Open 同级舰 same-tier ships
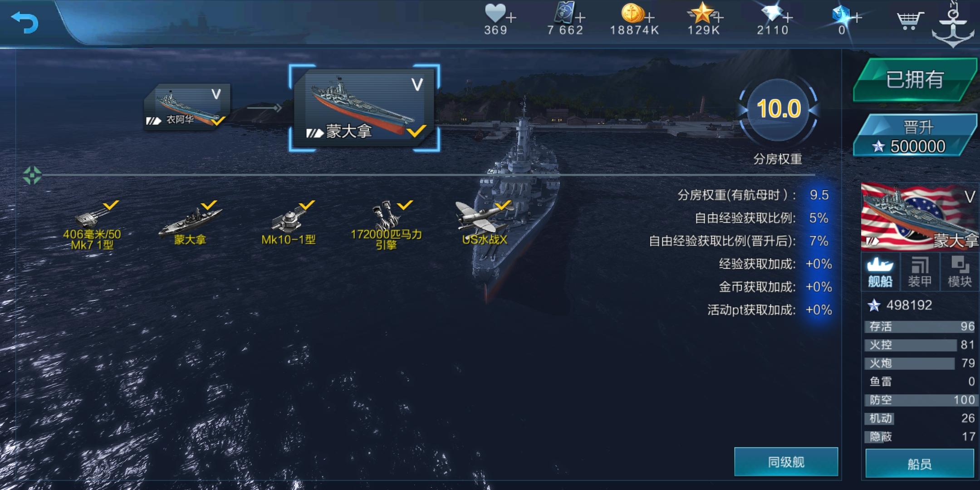 786,462
